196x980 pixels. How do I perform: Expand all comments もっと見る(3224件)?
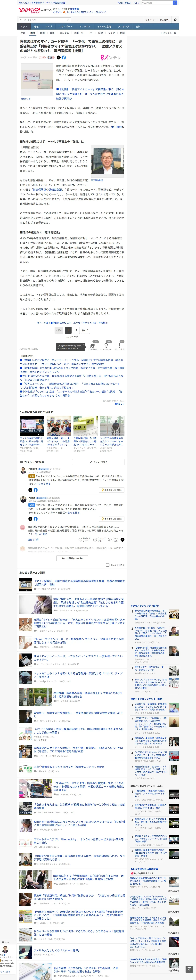pos(72,558)
